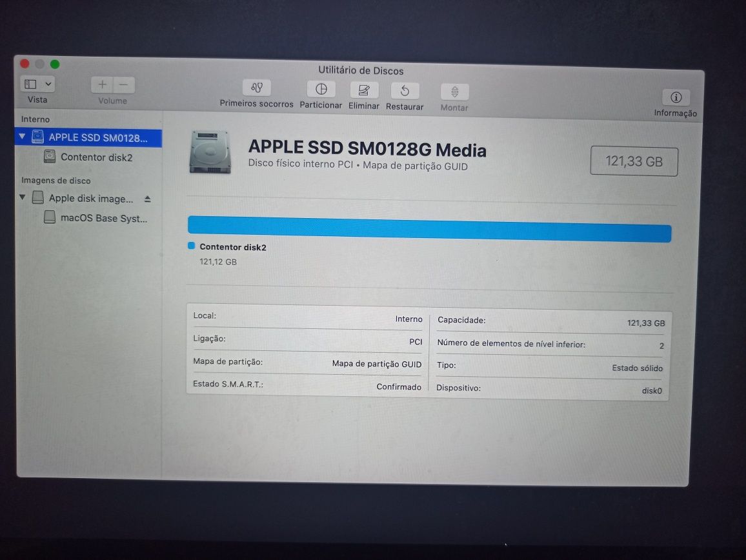Click the Imagens de disco section header
This screenshot has width=746, height=560.
(55, 181)
